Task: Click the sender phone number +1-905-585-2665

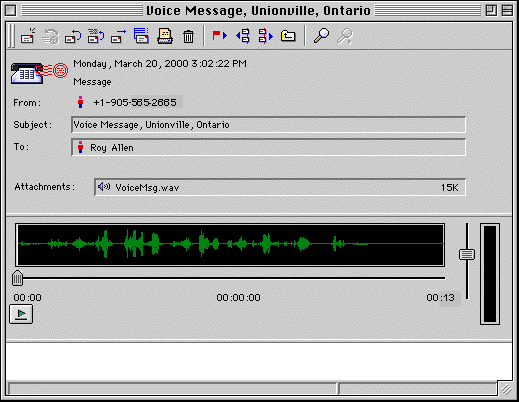Action: (135, 102)
